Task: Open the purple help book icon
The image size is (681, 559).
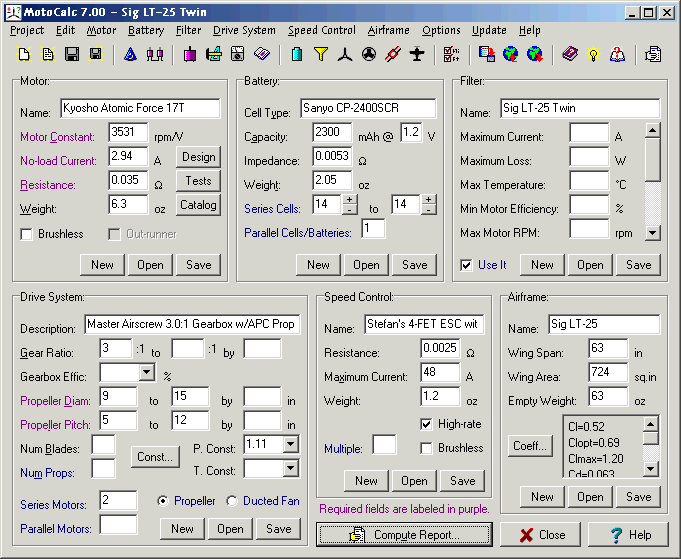Action: coord(570,54)
